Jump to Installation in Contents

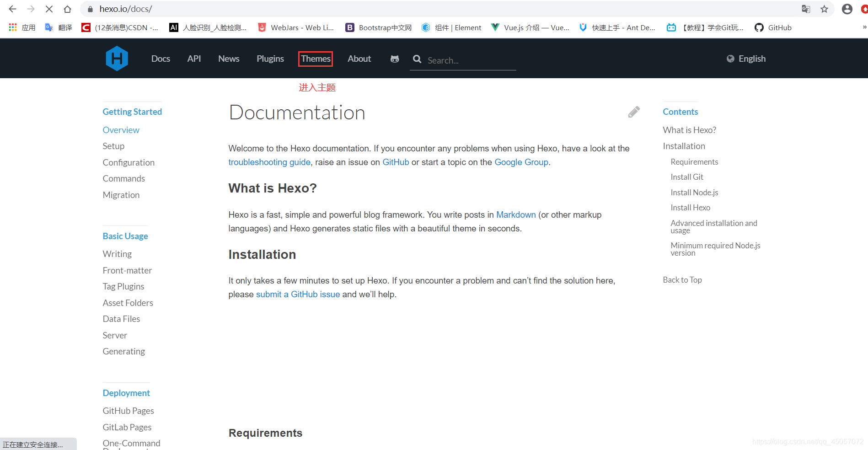coord(684,146)
